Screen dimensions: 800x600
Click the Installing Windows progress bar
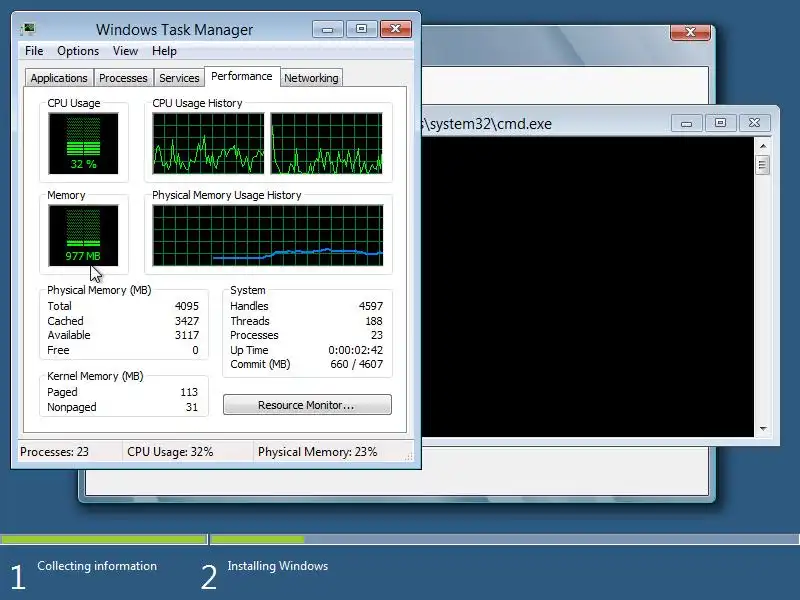pyautogui.click(x=505, y=539)
